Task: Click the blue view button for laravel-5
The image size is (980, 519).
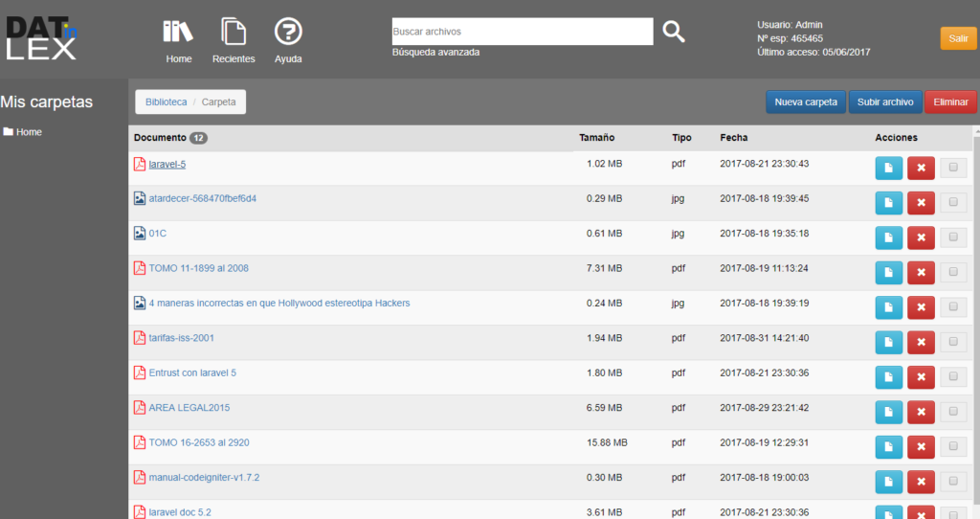Action: click(889, 168)
